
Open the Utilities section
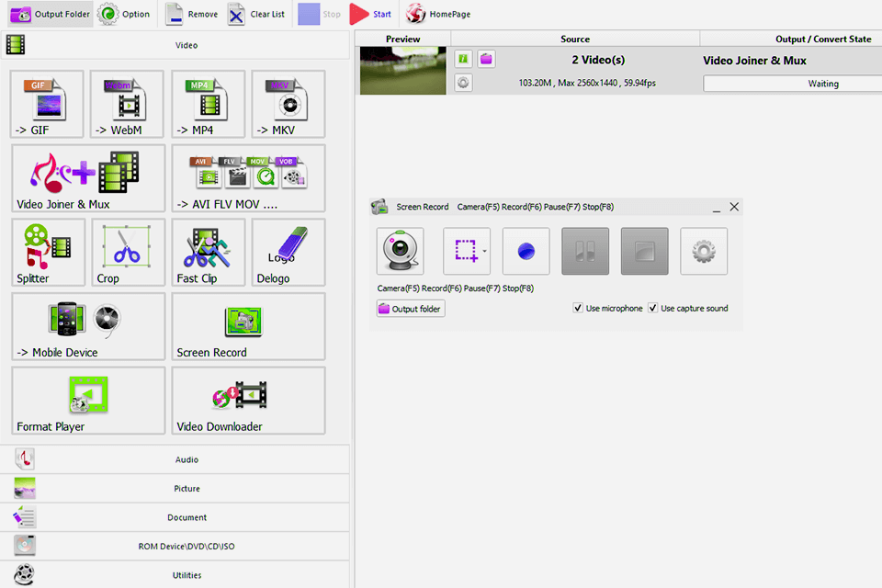pos(187,574)
